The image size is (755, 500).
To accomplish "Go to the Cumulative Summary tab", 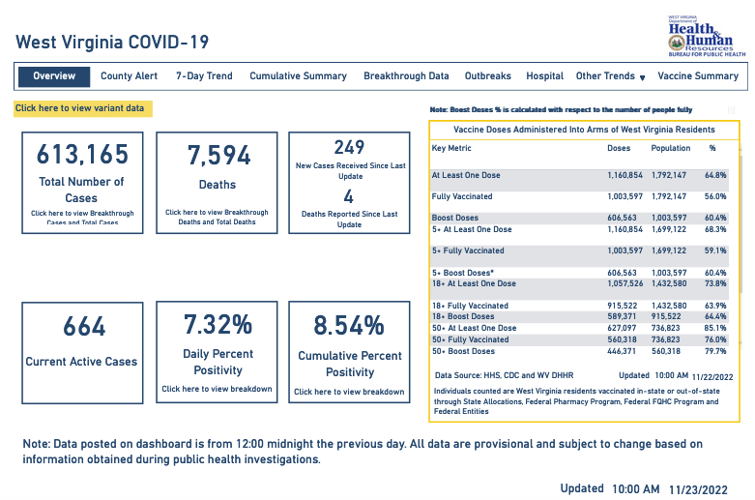I will pyautogui.click(x=298, y=76).
